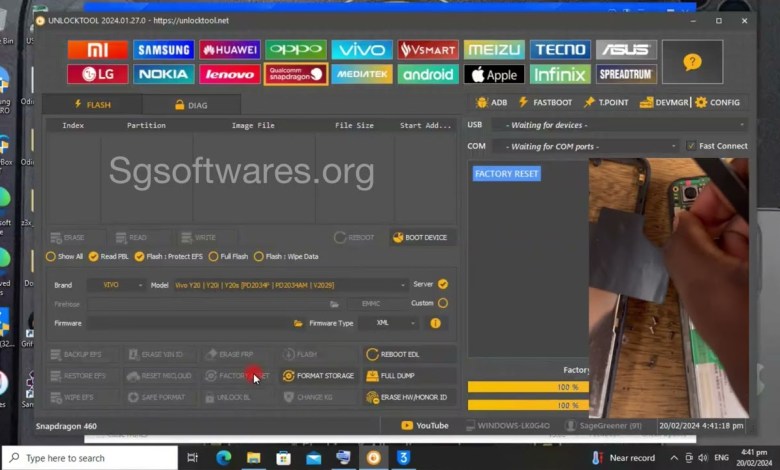The image size is (780, 470).
Task: Click the firmware folder browse icon
Action: (298, 323)
